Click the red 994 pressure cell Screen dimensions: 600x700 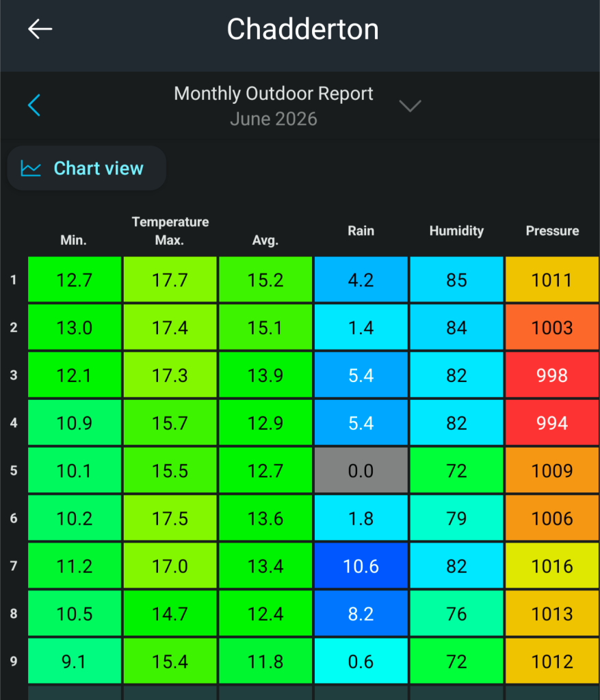(552, 422)
